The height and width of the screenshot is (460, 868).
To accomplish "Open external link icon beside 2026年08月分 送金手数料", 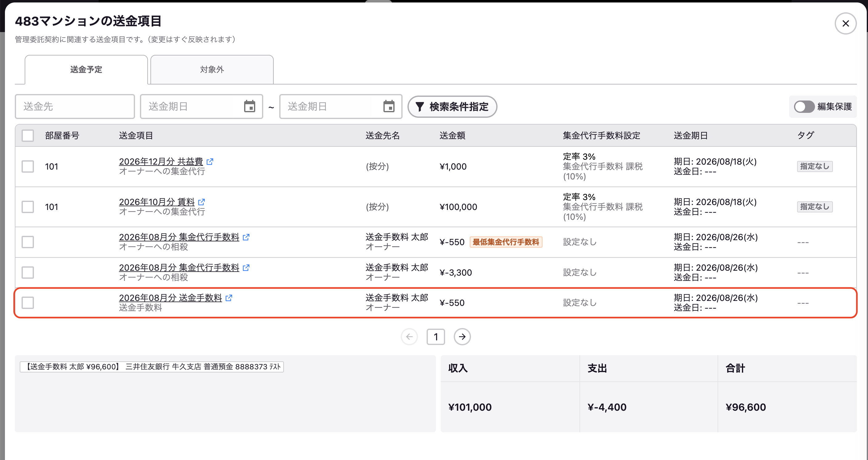I will (229, 298).
